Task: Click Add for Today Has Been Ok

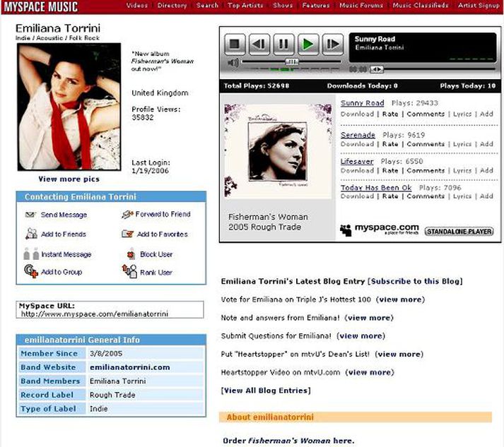Action: pos(486,196)
